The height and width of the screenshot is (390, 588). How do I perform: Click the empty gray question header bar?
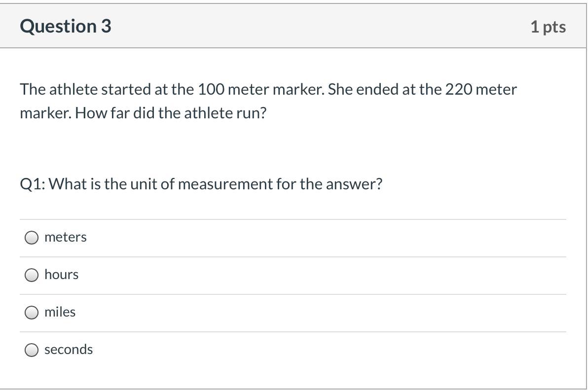point(321,27)
